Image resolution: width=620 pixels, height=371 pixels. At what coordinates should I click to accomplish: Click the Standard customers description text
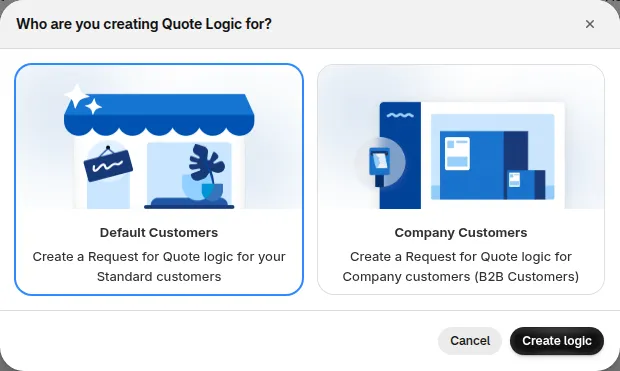[x=159, y=267]
